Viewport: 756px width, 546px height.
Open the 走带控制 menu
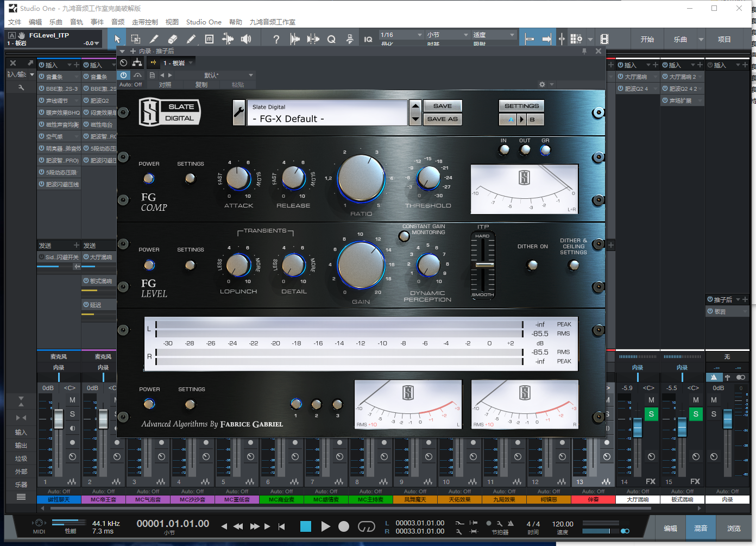(x=144, y=22)
